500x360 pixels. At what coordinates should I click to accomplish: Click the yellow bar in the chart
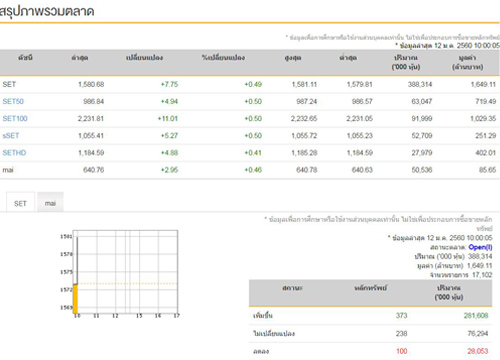click(x=75, y=299)
